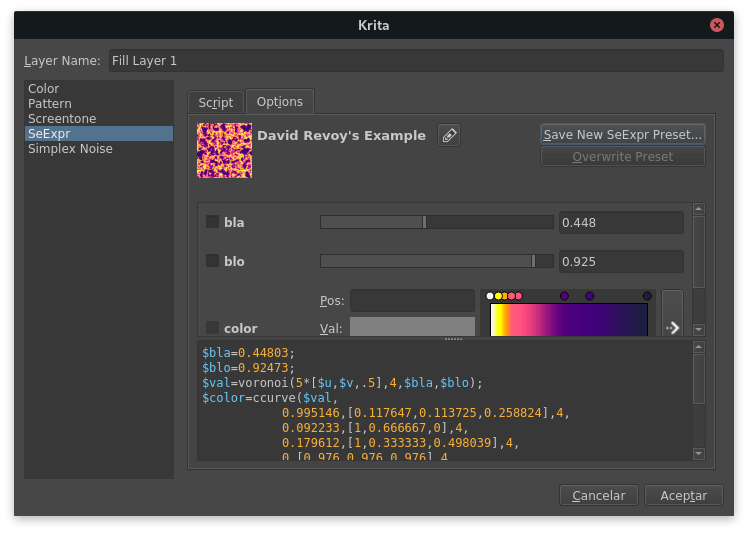Open the Options tab
The image size is (748, 533).
click(280, 102)
